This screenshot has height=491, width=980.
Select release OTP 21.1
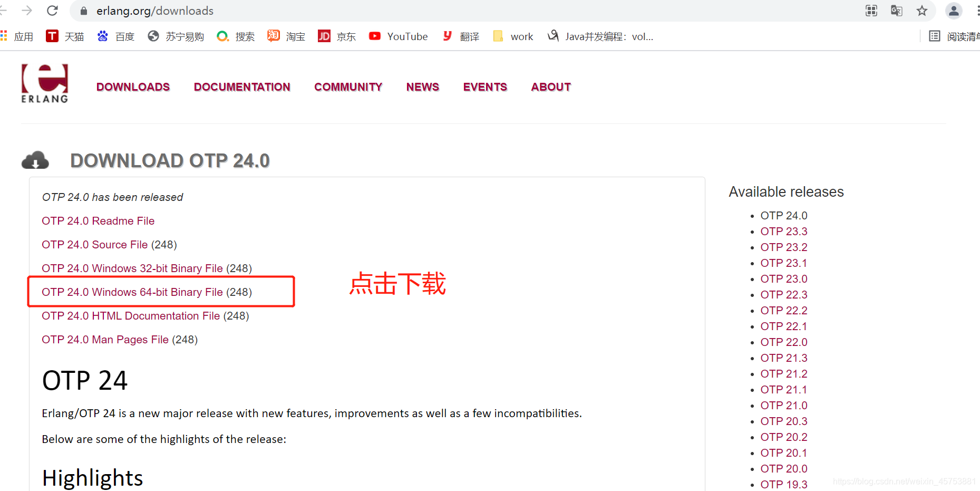click(784, 390)
